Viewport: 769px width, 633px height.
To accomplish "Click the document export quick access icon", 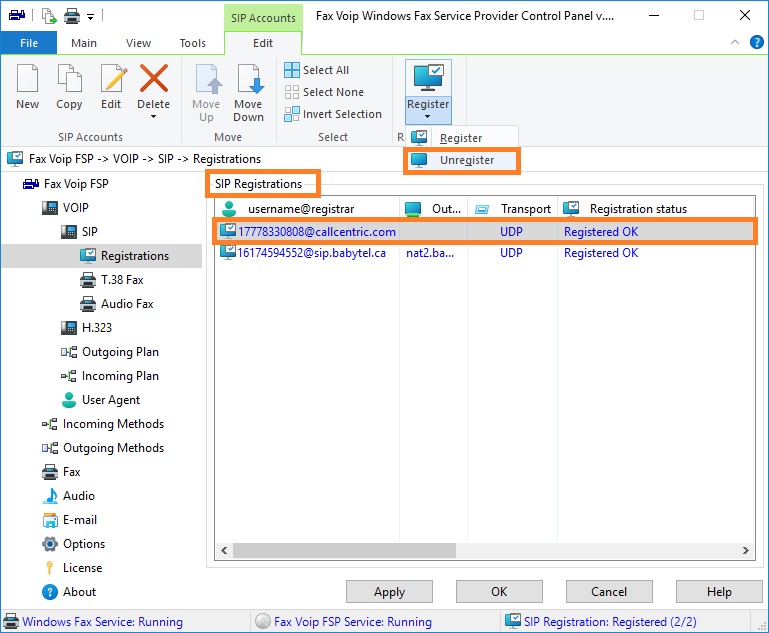I will click(49, 16).
